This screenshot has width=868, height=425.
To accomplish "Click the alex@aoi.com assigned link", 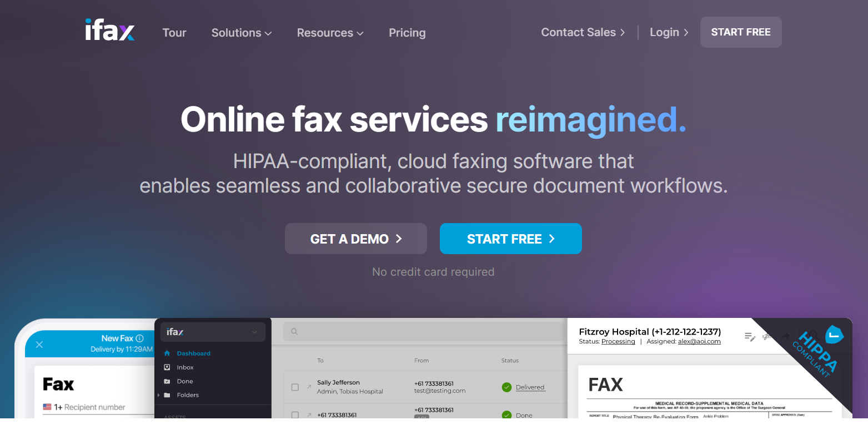I will [x=699, y=341].
